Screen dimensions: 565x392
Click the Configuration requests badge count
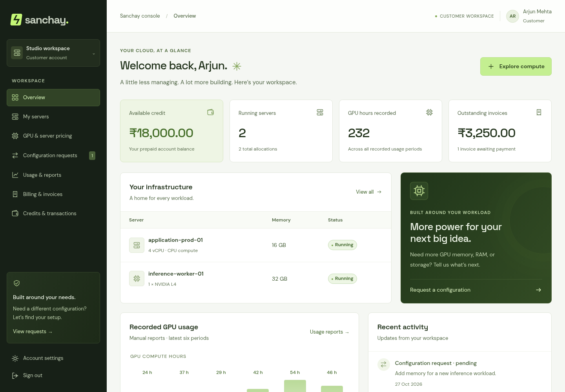[x=92, y=156]
